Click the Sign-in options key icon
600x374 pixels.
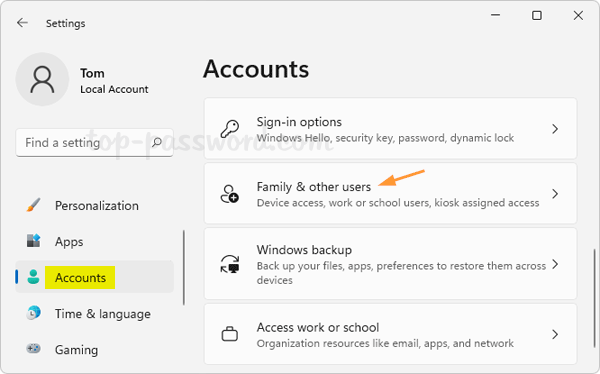[x=230, y=129]
